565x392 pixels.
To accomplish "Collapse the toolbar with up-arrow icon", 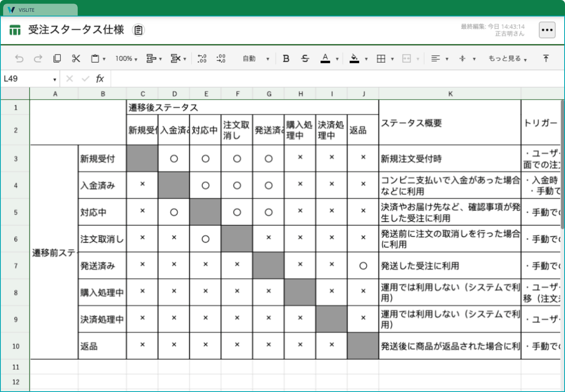I will tap(546, 59).
